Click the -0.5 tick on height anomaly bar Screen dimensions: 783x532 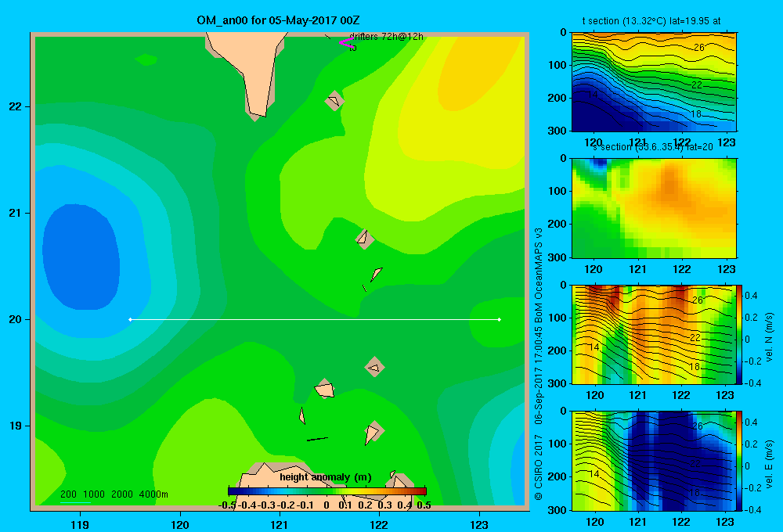click(227, 505)
